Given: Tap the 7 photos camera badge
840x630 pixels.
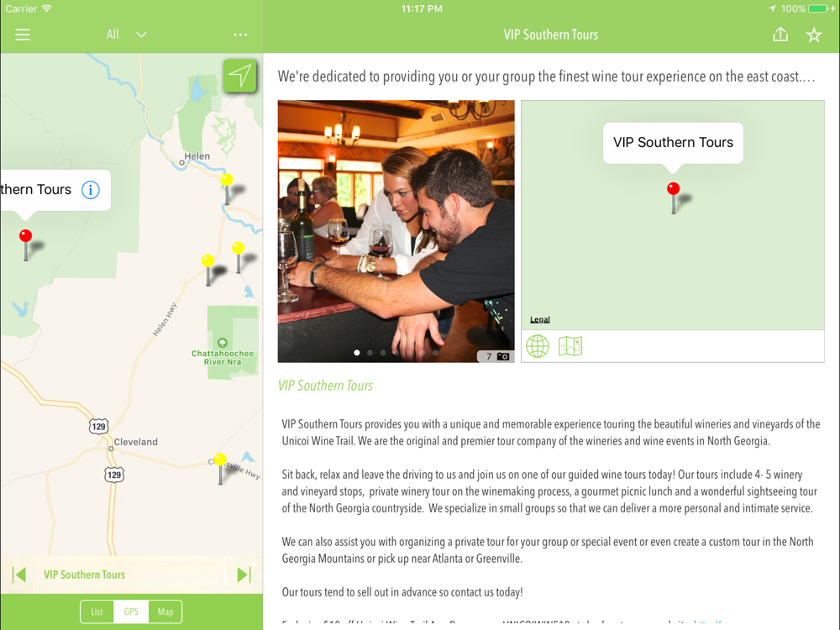Looking at the screenshot, I should (496, 356).
